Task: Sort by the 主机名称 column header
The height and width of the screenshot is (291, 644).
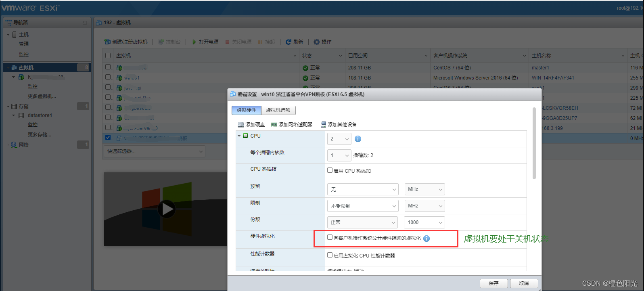Action: (578, 56)
